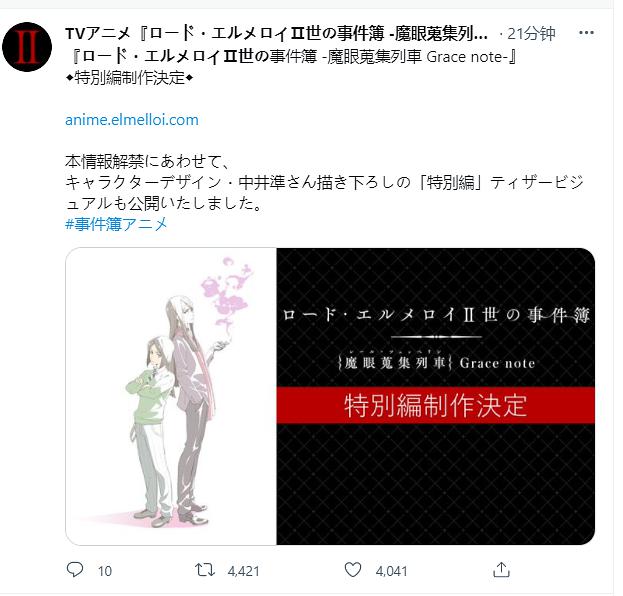623x596 pixels.
Task: Click the 21分钟 timestamp
Action: click(x=532, y=33)
